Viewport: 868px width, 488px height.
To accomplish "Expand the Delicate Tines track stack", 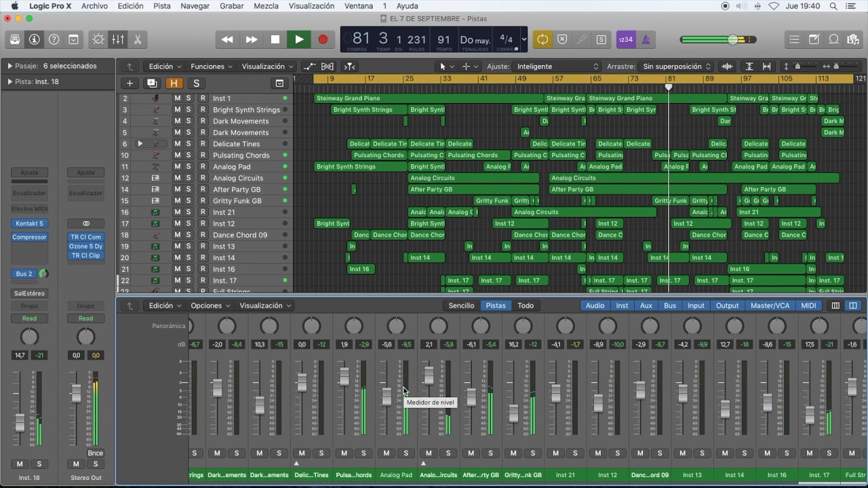I will 140,144.
